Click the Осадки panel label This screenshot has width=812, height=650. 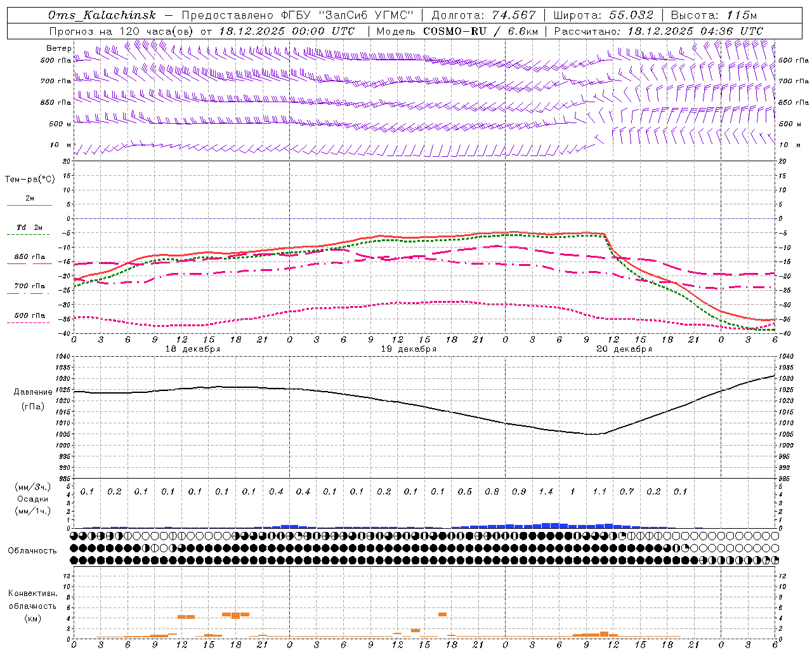33,499
